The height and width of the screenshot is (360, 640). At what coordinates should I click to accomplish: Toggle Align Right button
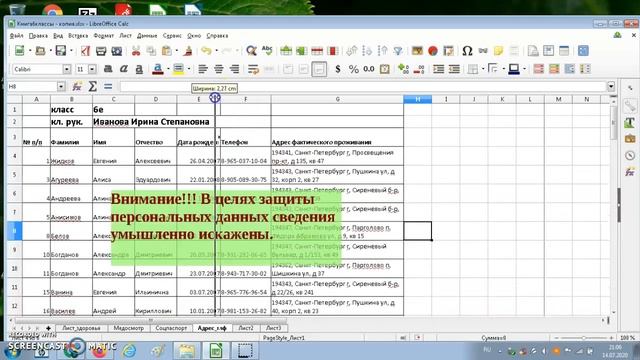tap(234, 69)
